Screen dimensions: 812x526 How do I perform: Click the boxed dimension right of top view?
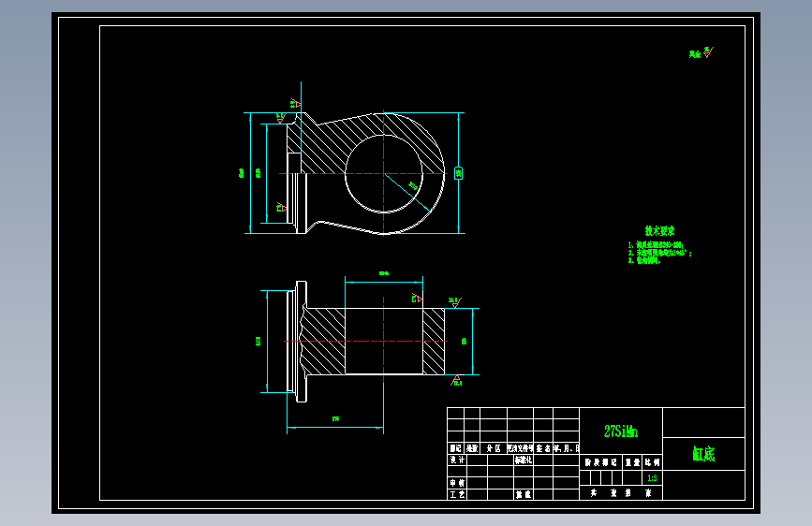tap(458, 173)
